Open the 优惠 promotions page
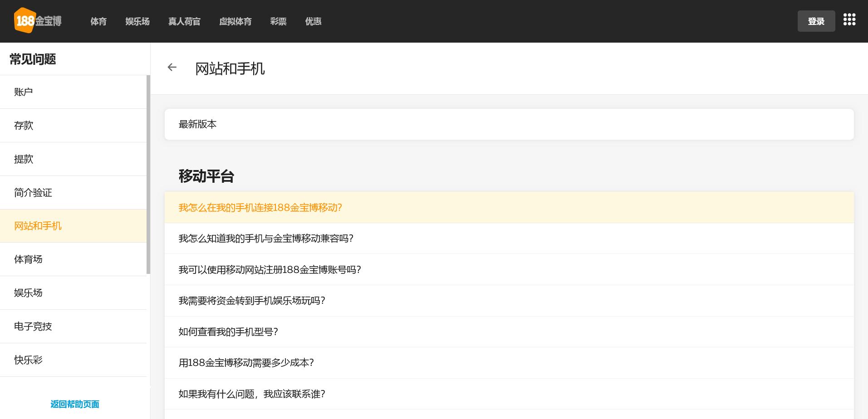Viewport: 868px width, 419px height. pyautogui.click(x=313, y=21)
